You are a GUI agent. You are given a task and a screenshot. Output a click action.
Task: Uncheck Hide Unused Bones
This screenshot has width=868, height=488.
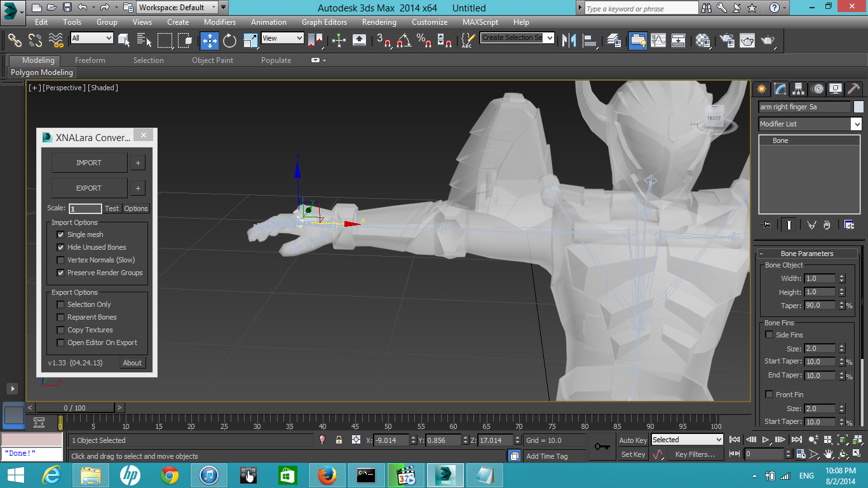pyautogui.click(x=61, y=247)
